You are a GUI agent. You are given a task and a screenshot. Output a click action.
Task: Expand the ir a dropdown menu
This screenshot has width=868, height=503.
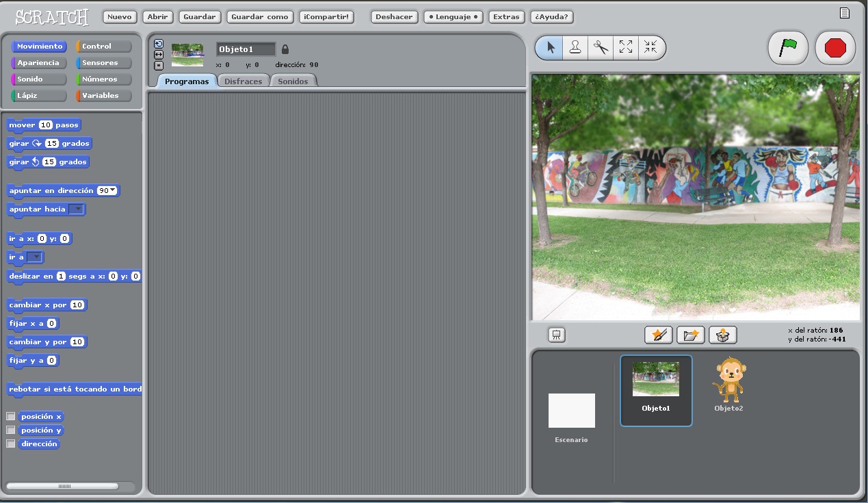coord(38,257)
